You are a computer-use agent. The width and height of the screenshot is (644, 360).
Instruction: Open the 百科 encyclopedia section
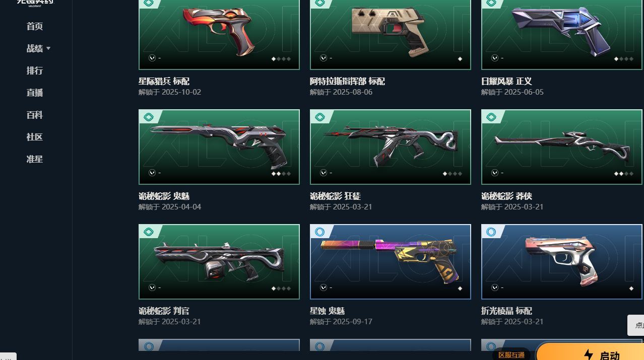click(x=35, y=115)
